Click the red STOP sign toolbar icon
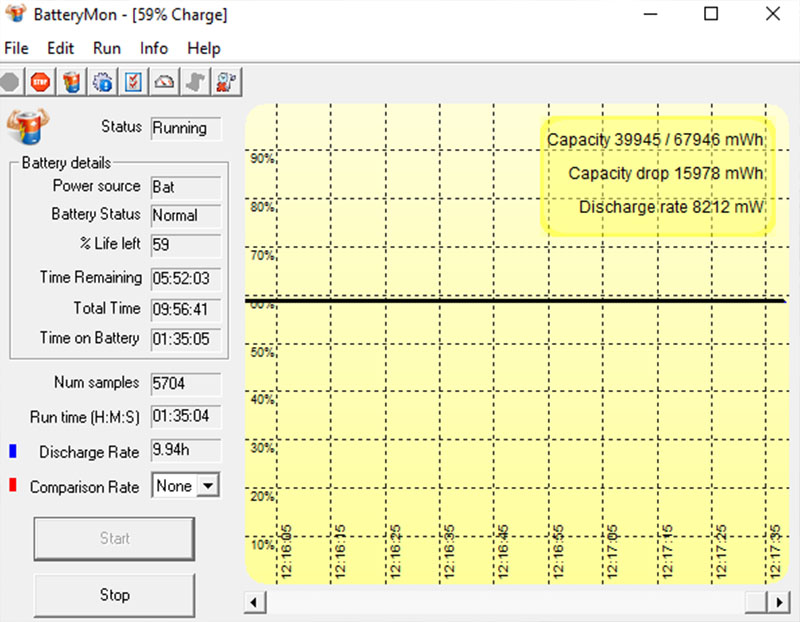Viewport: 800px width, 622px height. coord(40,82)
